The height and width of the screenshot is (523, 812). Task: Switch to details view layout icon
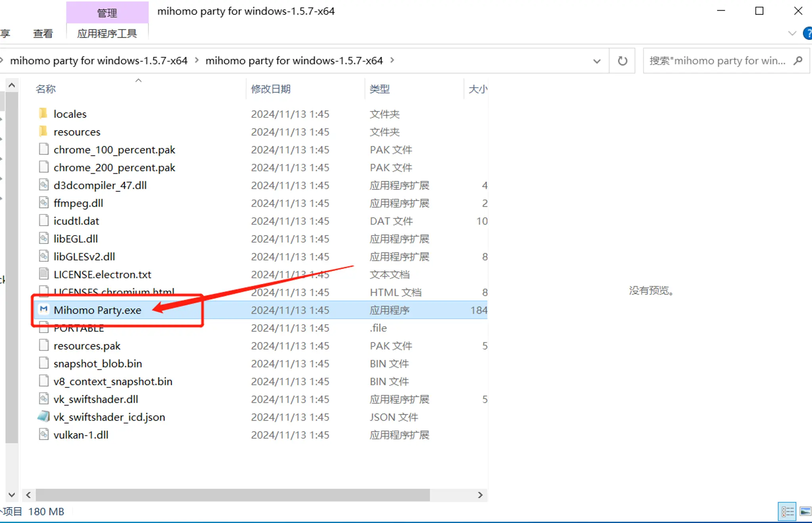(787, 512)
